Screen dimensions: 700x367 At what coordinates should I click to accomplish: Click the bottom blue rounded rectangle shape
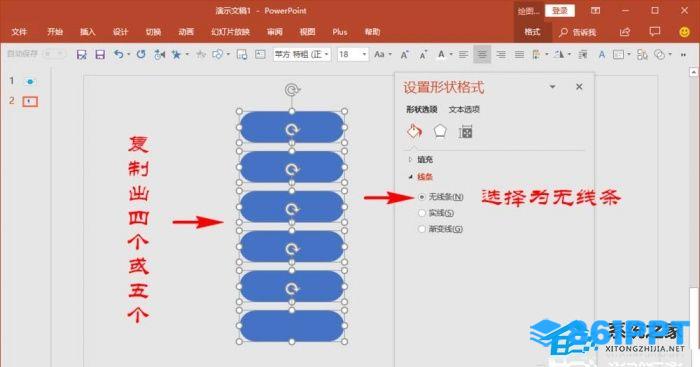[292, 326]
